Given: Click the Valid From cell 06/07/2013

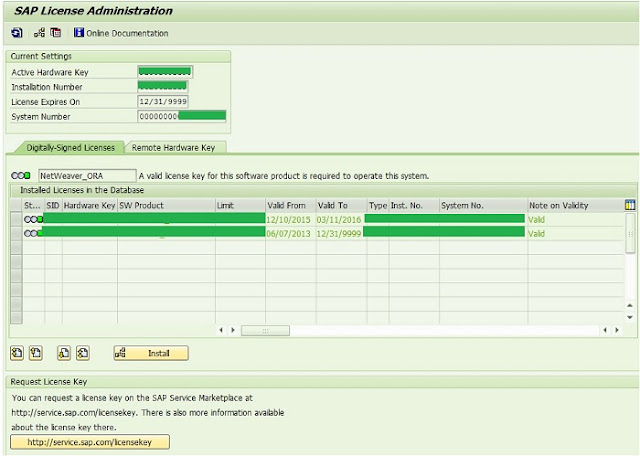Looking at the screenshot, I should pyautogui.click(x=289, y=234).
